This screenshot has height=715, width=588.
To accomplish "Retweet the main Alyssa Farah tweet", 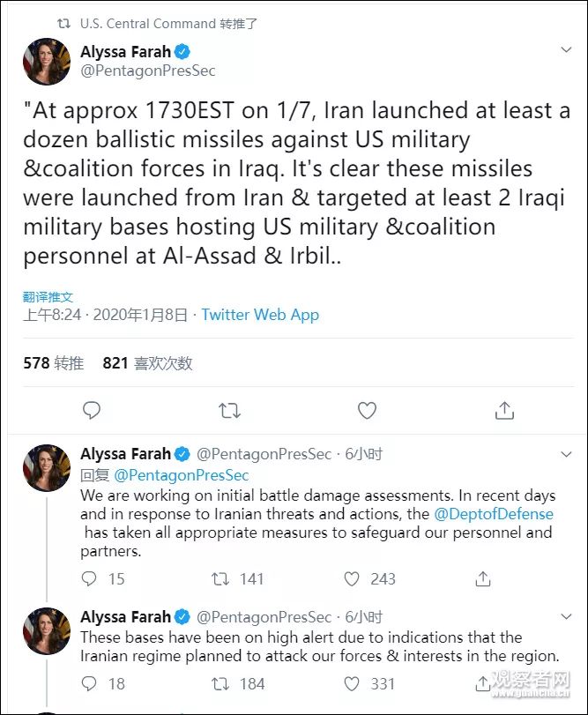I will point(229,410).
